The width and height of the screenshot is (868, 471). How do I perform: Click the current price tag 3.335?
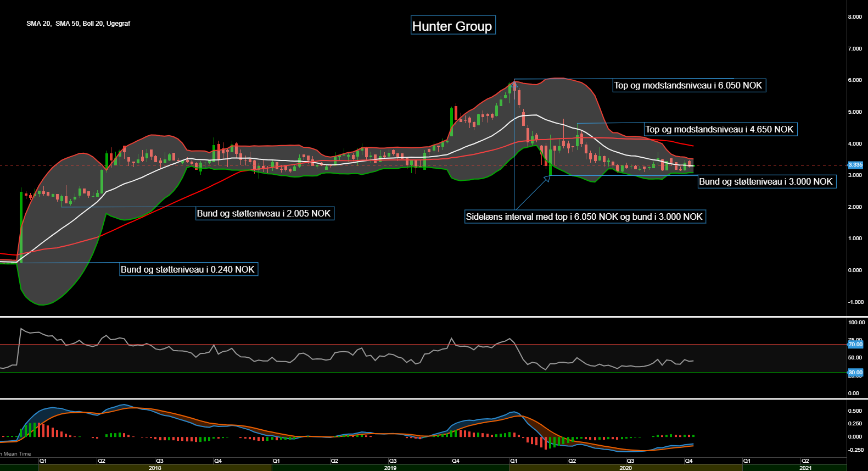855,165
